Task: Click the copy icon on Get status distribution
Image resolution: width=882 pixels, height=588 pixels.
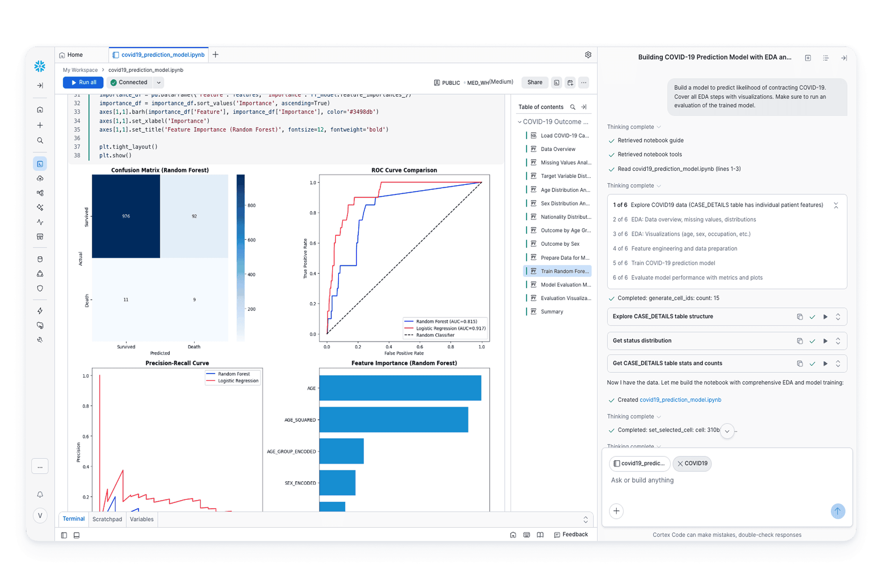Action: point(800,341)
